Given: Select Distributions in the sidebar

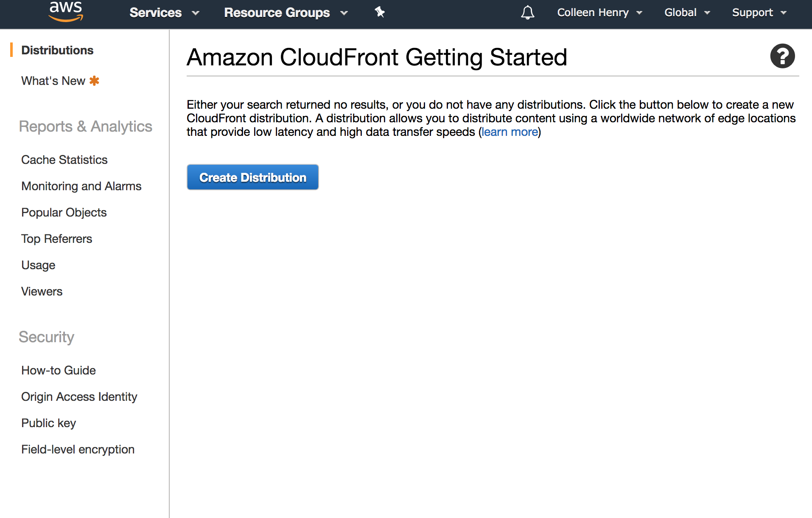Looking at the screenshot, I should click(57, 50).
